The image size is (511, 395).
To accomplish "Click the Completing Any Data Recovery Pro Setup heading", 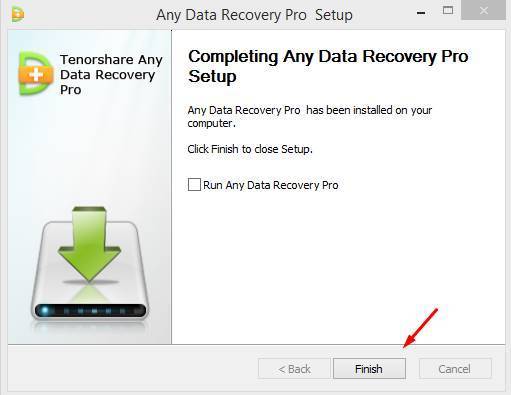I will 328,66.
